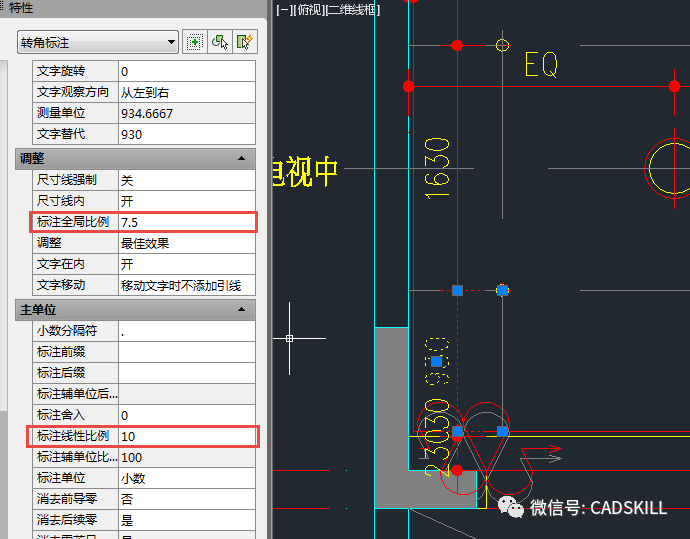Select the 标注全局比例 property label

pyautogui.click(x=73, y=222)
